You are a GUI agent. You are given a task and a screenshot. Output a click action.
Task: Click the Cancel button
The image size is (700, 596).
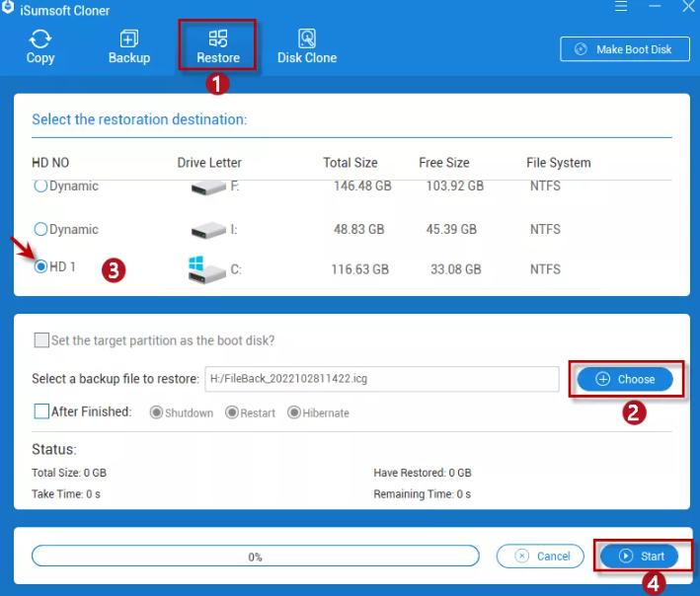pos(540,556)
